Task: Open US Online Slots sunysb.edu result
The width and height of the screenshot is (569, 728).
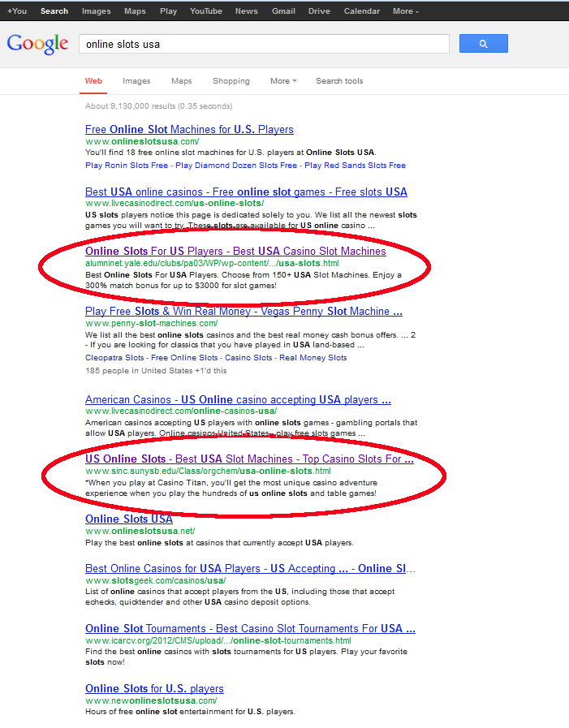Action: [249, 459]
